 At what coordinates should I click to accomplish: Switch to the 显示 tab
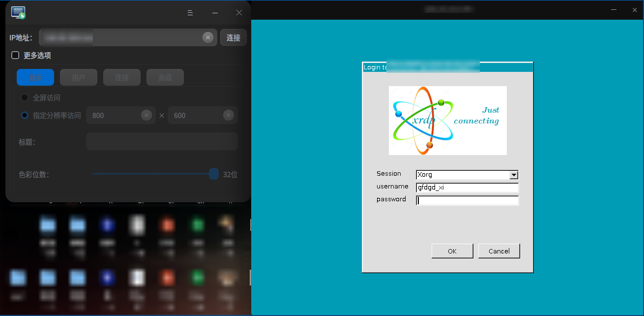35,77
